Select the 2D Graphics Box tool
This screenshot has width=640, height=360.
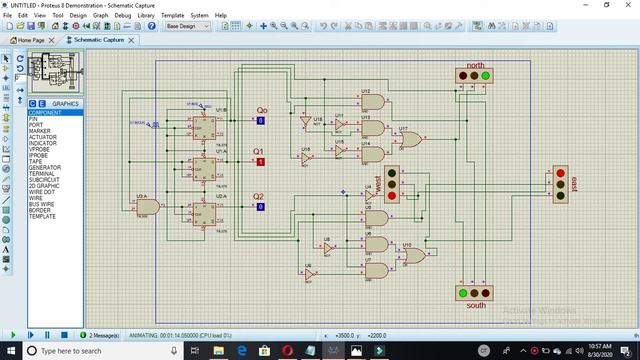click(x=6, y=210)
